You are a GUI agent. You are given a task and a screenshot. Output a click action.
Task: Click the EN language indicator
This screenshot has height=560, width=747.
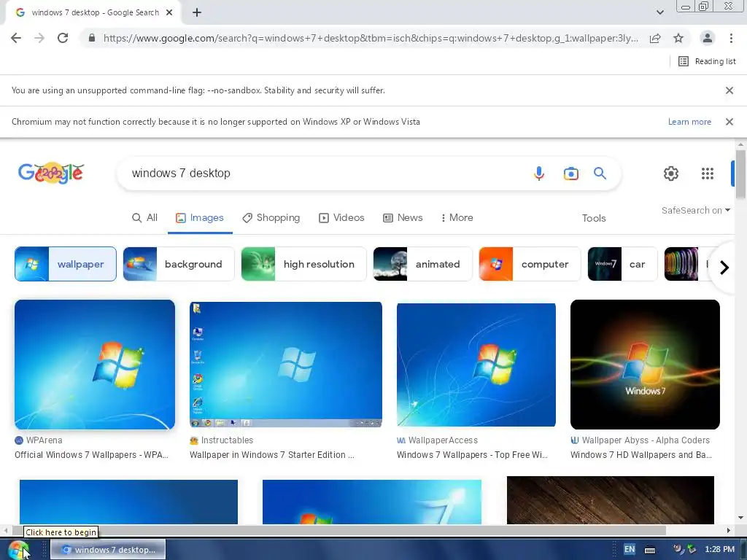pos(630,549)
